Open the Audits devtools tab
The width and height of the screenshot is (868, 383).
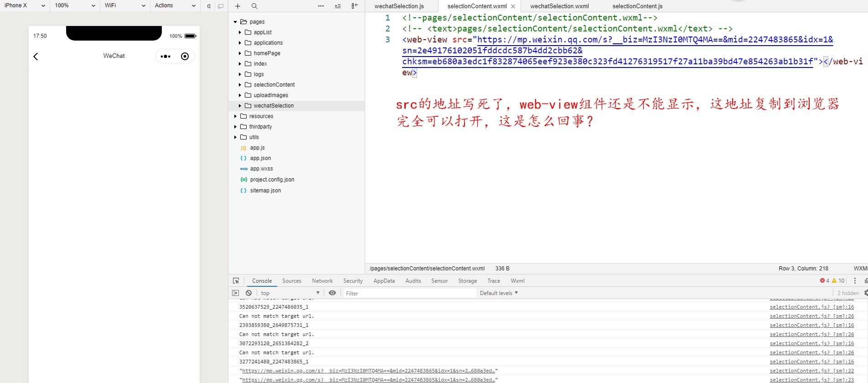click(413, 281)
